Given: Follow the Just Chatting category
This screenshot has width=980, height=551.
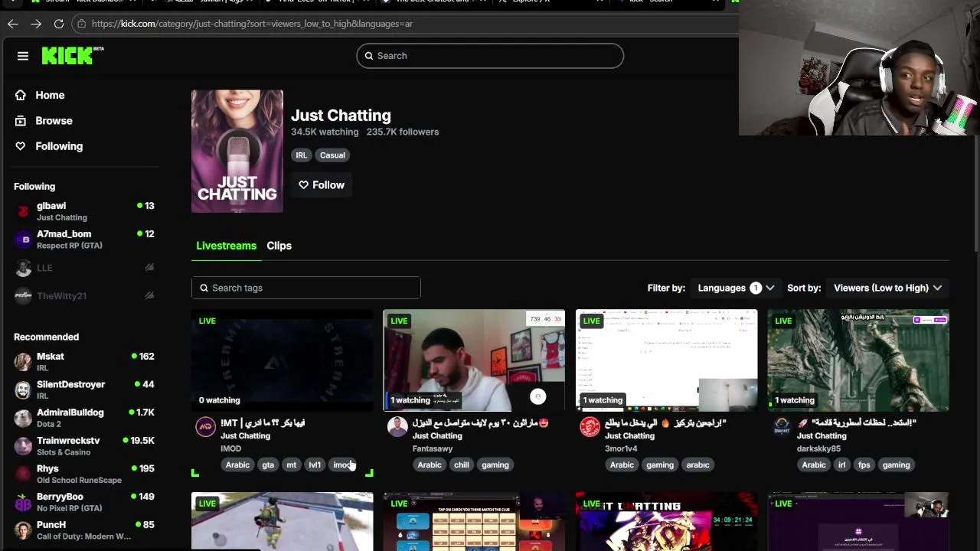Looking at the screenshot, I should coord(322,185).
